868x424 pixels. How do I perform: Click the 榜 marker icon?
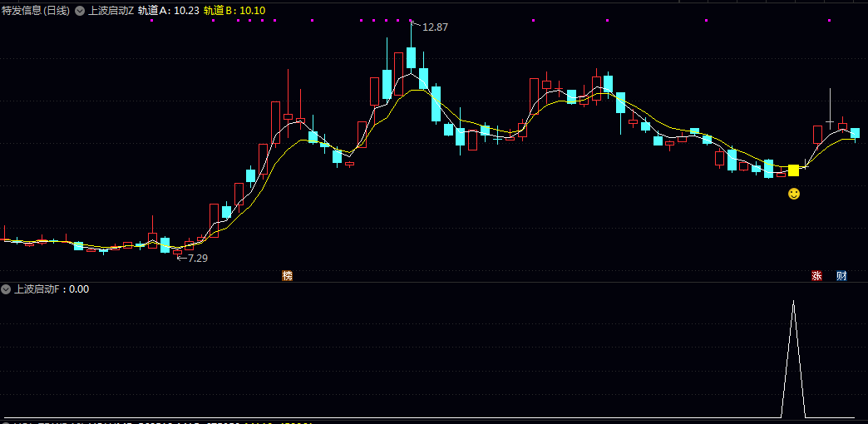(x=287, y=276)
